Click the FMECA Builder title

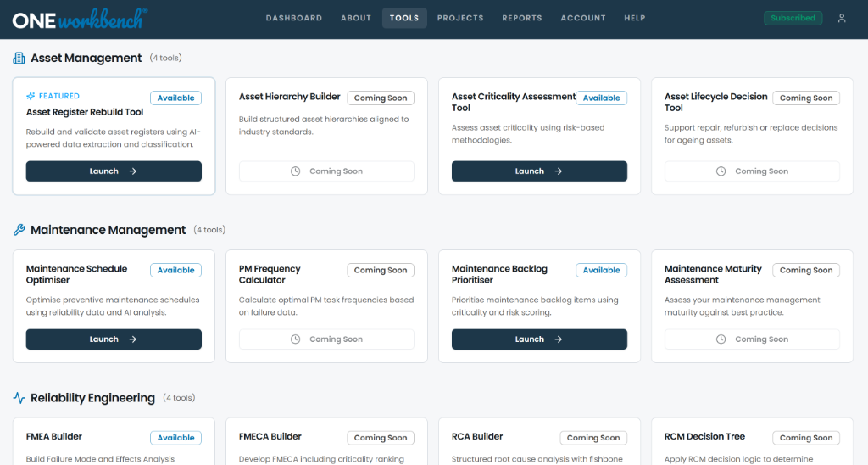tap(270, 437)
